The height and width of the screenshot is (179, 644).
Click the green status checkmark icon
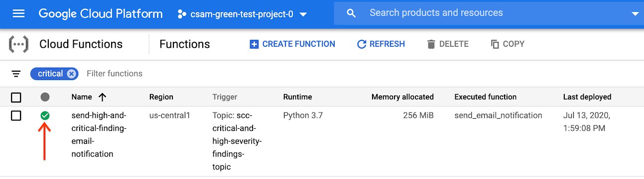point(45,116)
